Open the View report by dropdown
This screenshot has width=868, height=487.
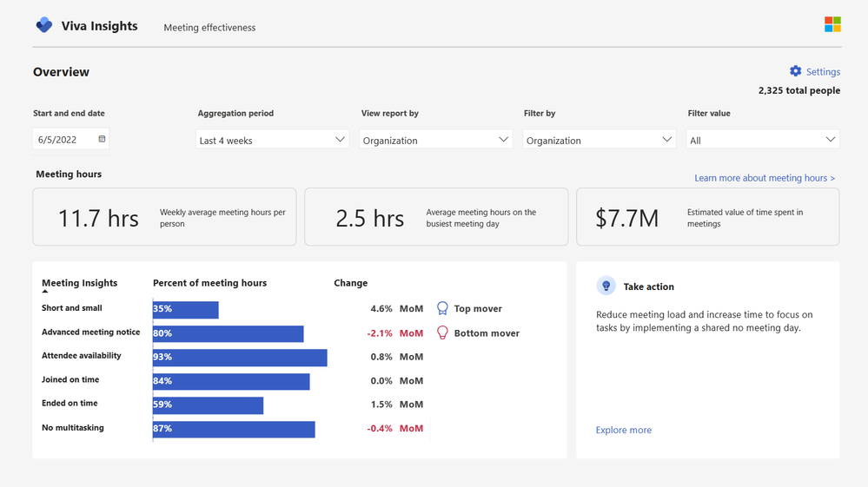(435, 140)
